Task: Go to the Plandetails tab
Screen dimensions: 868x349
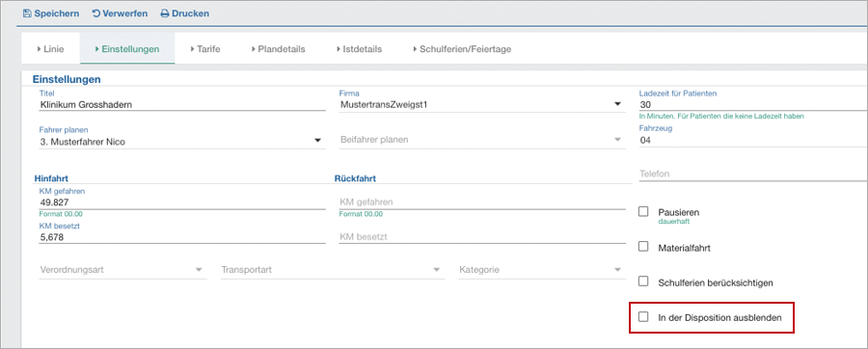Action: point(278,48)
